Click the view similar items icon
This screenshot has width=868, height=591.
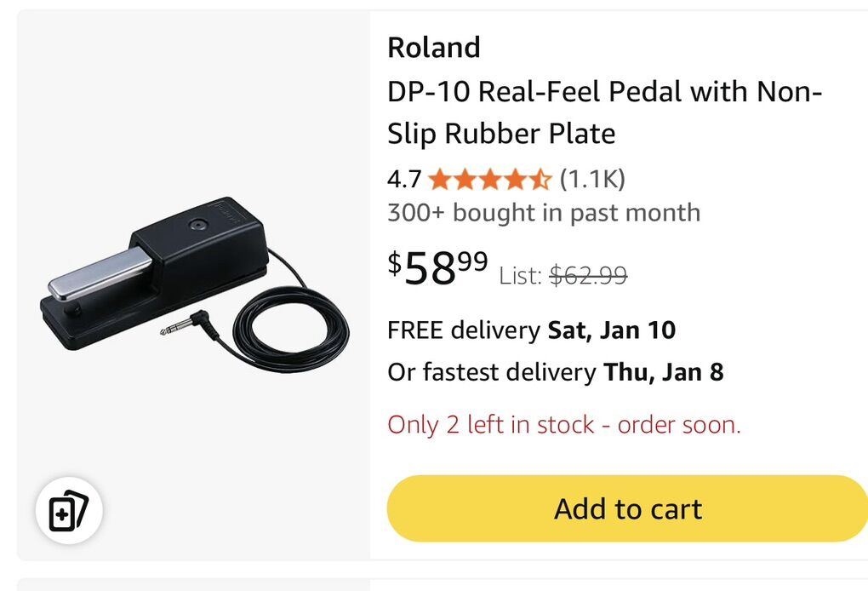click(x=69, y=513)
